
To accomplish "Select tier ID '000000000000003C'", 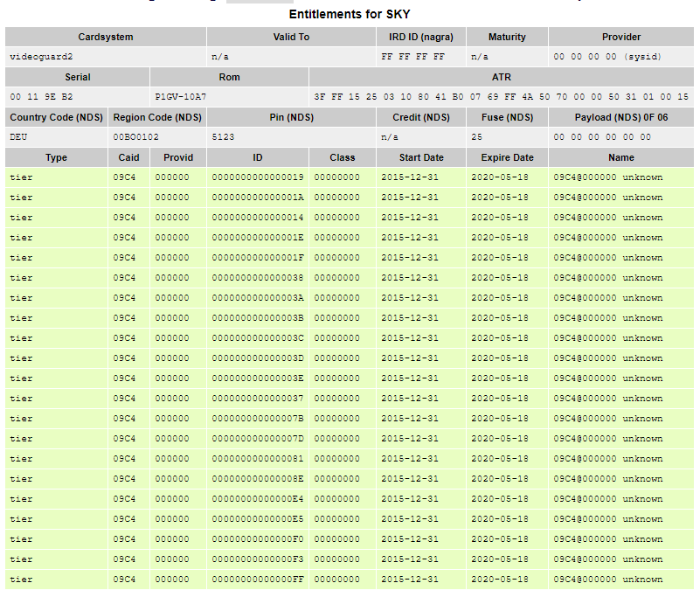I will [258, 338].
